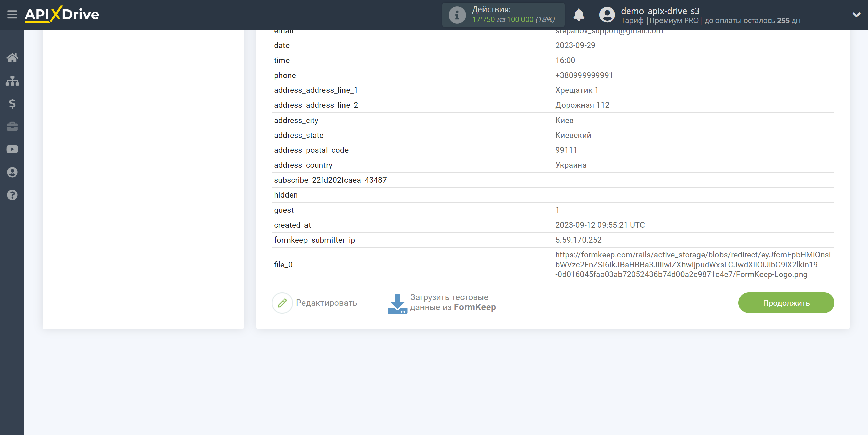
Task: Expand the account dropdown chevron
Action: 856,15
